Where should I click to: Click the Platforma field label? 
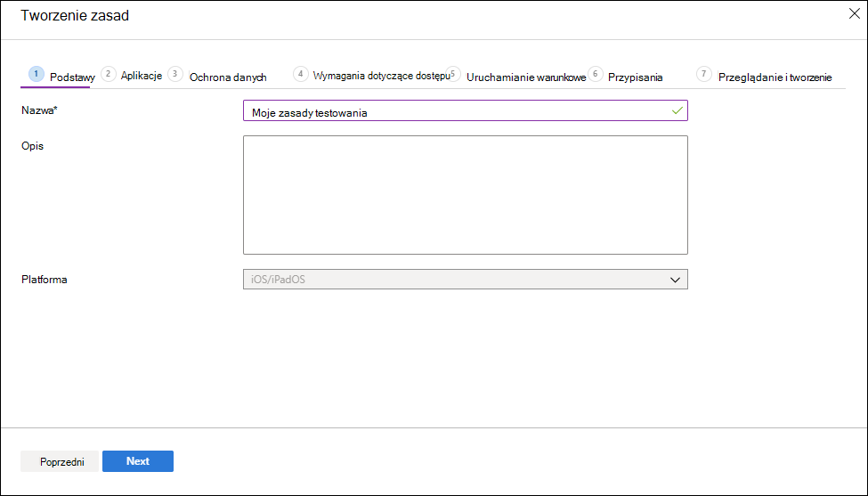pyautogui.click(x=45, y=280)
